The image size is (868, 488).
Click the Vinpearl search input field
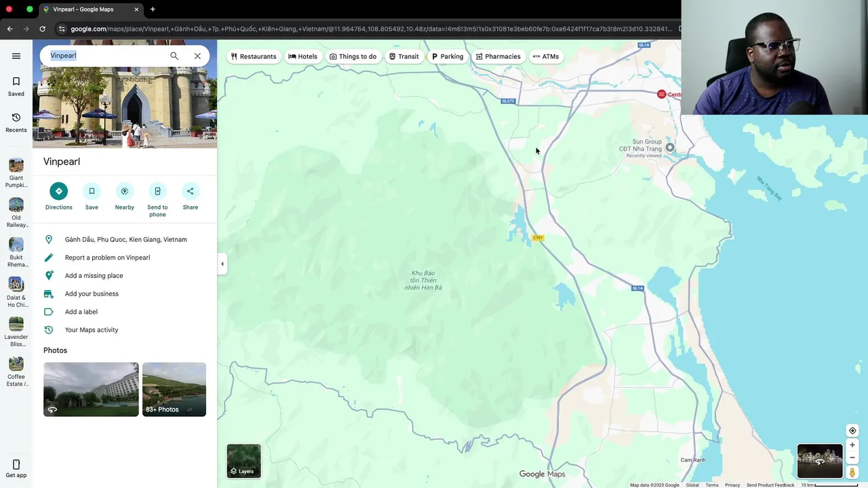click(x=105, y=56)
